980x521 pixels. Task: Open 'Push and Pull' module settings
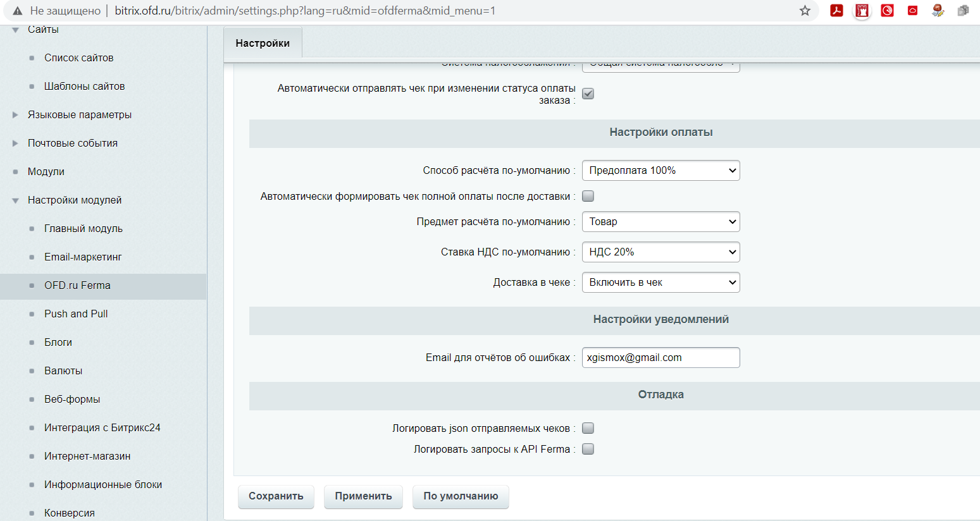click(76, 314)
